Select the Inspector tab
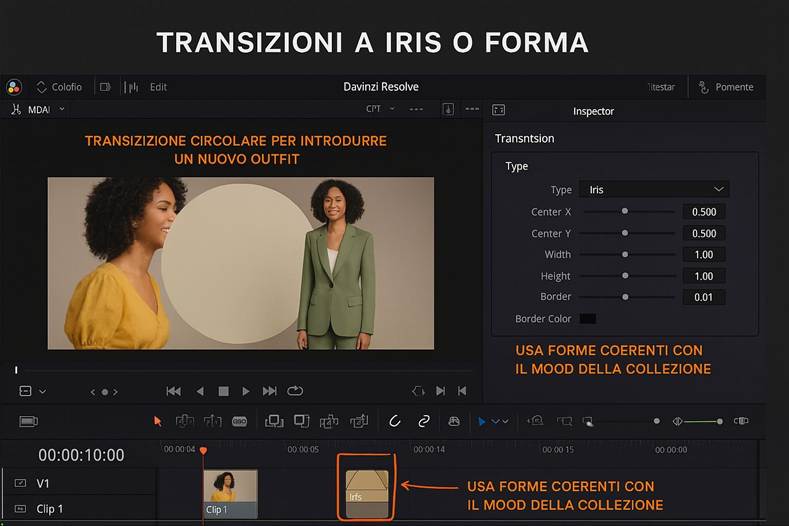The width and height of the screenshot is (789, 526). click(x=593, y=111)
